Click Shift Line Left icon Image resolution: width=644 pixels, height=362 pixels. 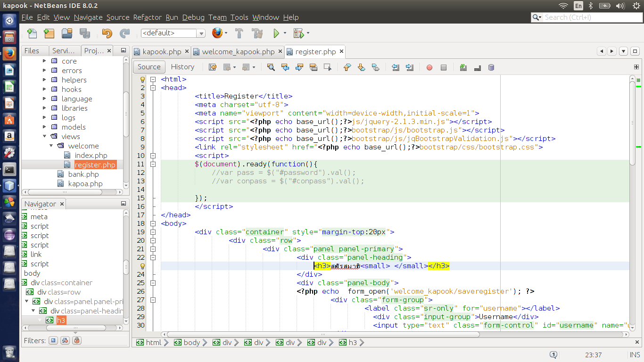(x=396, y=67)
